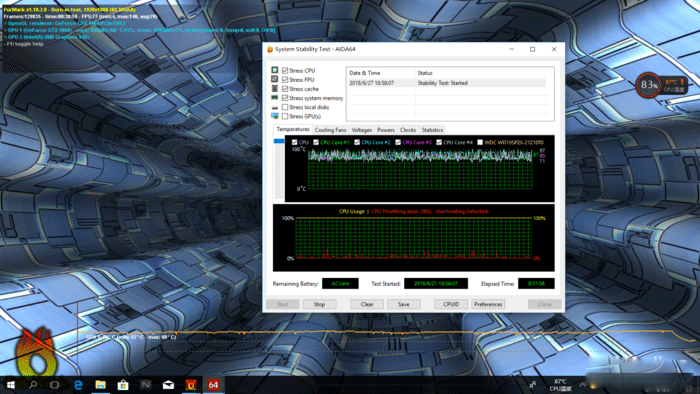The width and height of the screenshot is (700, 394).
Task: Maximize the AIDA64 stability test window
Action: click(x=533, y=49)
